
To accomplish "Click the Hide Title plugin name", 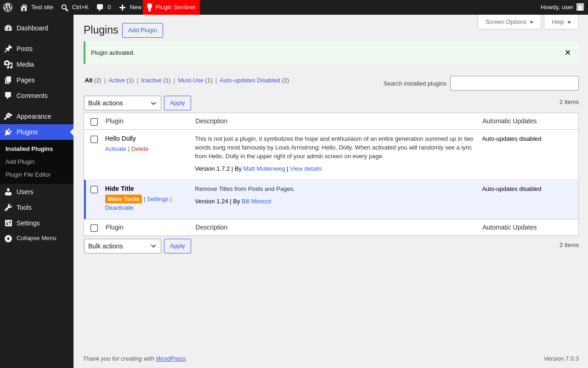I will [x=119, y=189].
